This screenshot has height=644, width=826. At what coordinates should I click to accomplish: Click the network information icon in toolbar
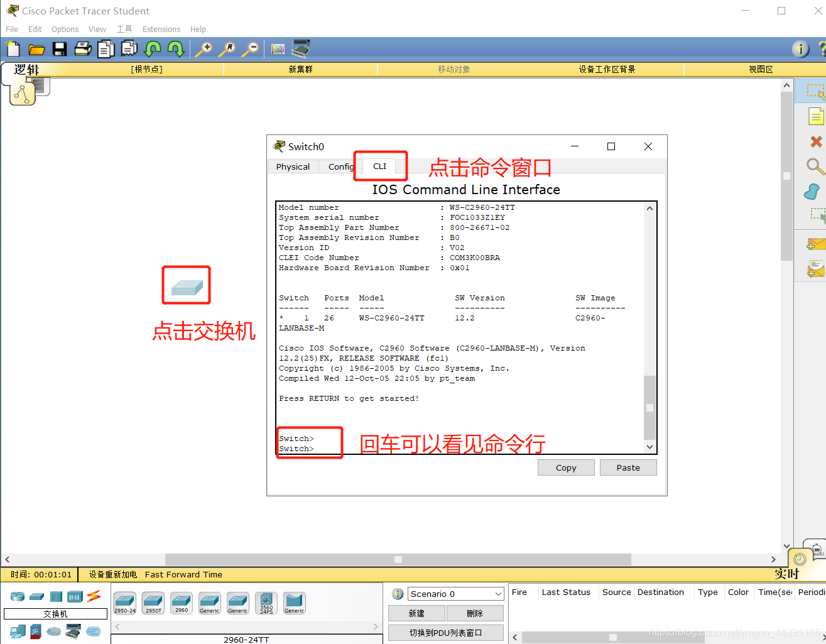pos(800,49)
